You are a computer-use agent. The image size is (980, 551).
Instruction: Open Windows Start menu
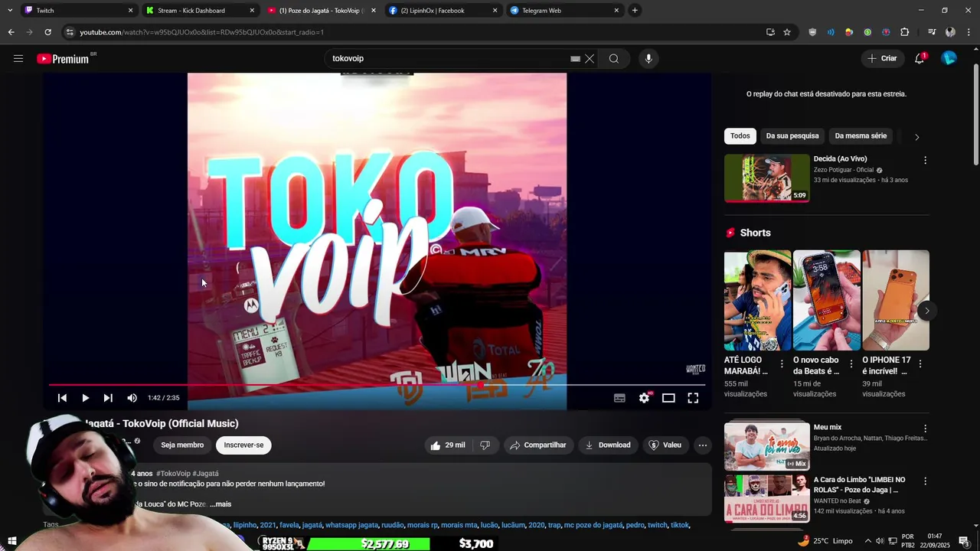11,541
